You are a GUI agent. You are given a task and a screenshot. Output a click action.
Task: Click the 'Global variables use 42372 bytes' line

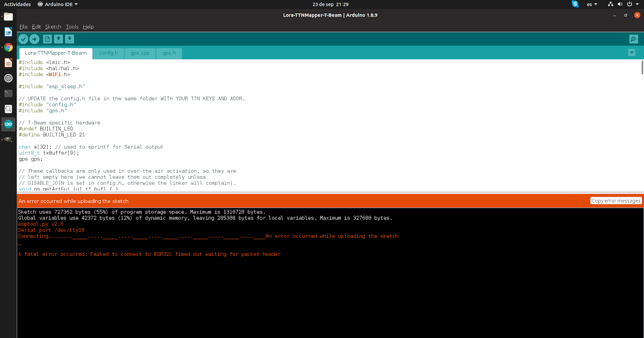click(x=205, y=218)
